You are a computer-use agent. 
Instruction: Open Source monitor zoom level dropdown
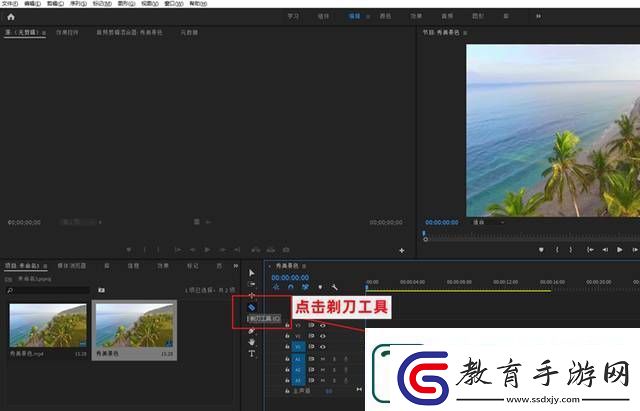[81, 222]
